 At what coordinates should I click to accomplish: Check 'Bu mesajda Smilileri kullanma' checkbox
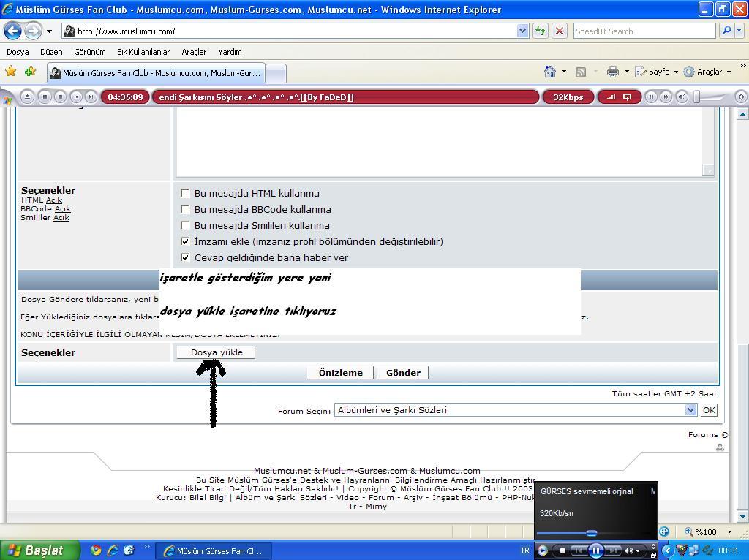185,225
